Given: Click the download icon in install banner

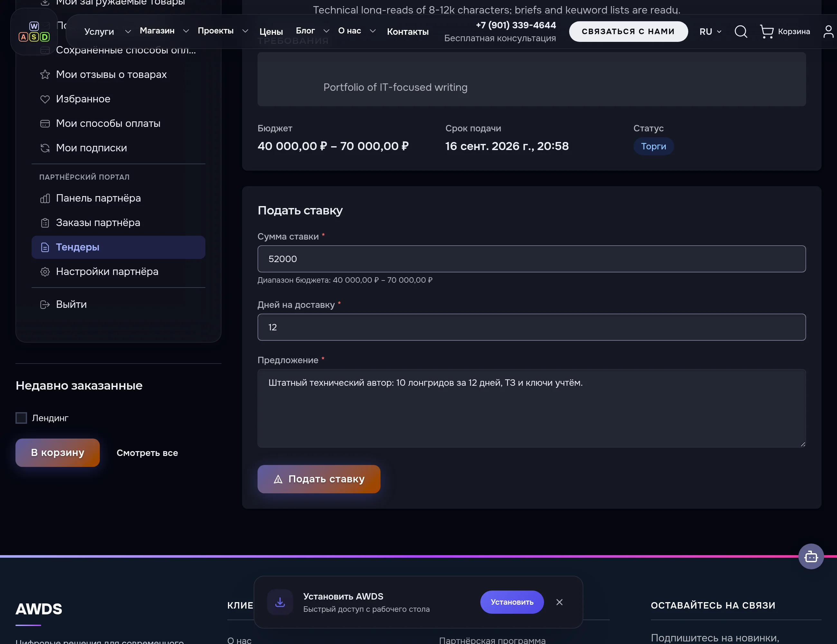Looking at the screenshot, I should [280, 602].
